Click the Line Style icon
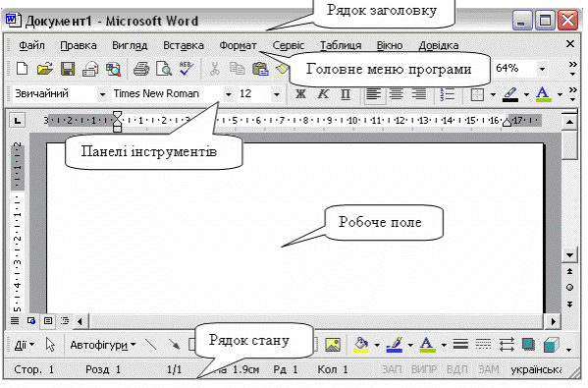This screenshot has width=588, height=388. point(460,344)
